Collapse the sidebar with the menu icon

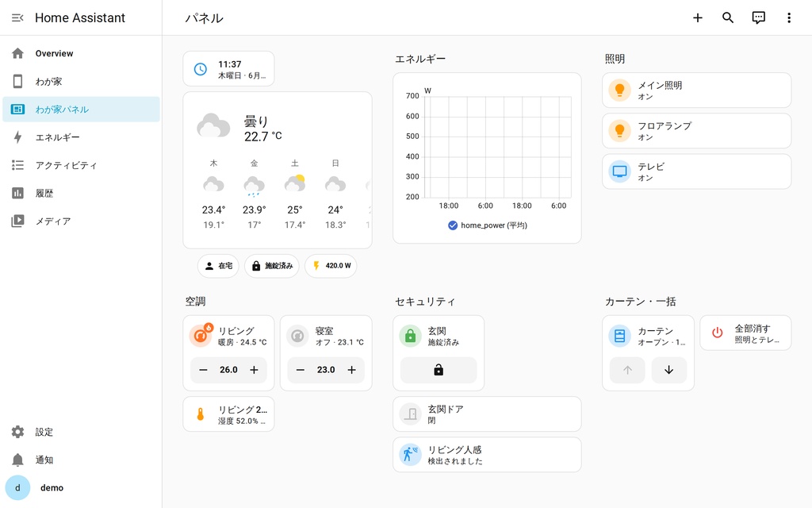click(x=17, y=17)
